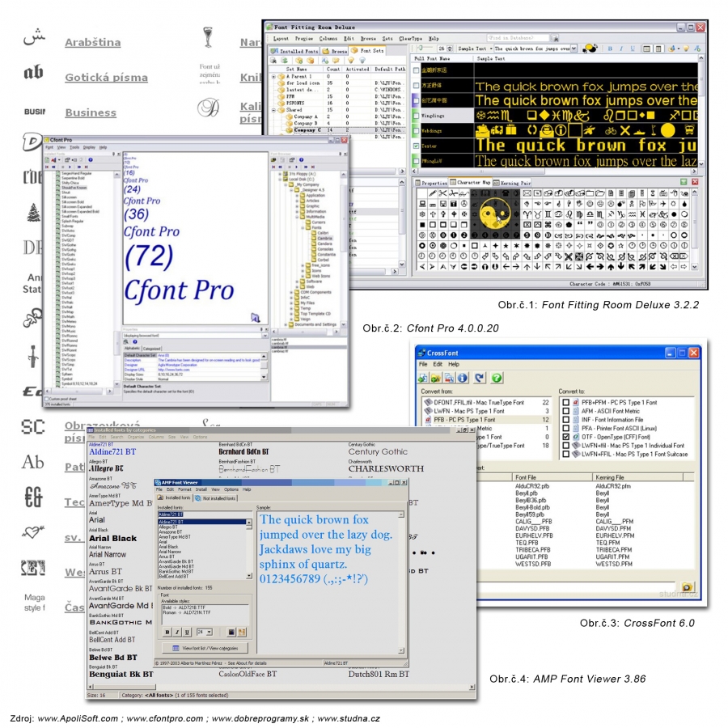Viewport: 728px width, 728px height.
Task: Click the blue refresh arrow in CrossFont toolbar
Action: point(479,378)
